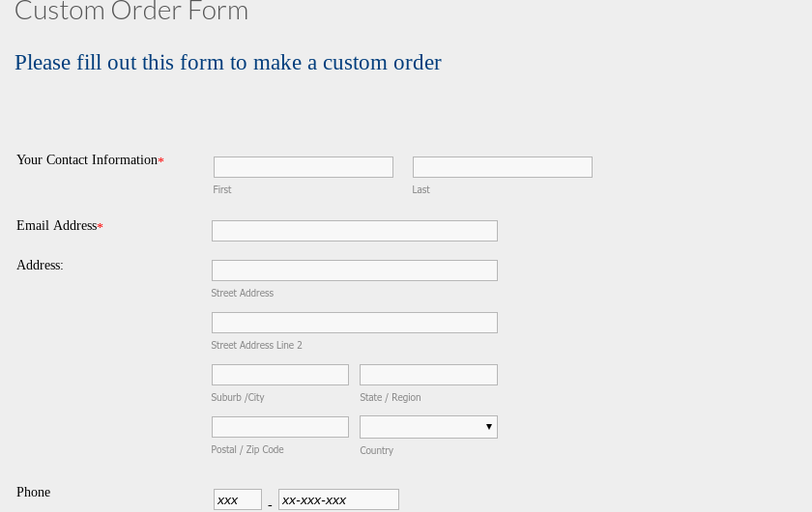Click the "Phone" field label
The height and width of the screenshot is (512, 812).
coord(33,493)
